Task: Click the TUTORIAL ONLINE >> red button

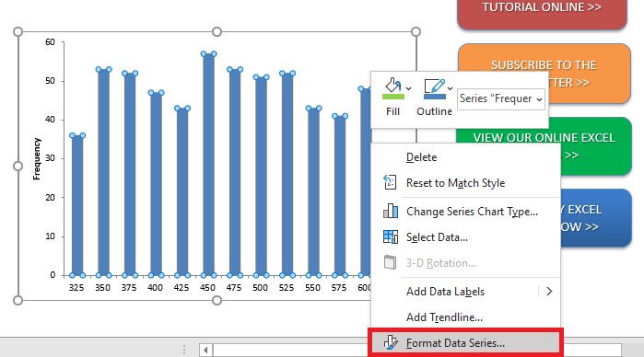Action: tap(542, 13)
